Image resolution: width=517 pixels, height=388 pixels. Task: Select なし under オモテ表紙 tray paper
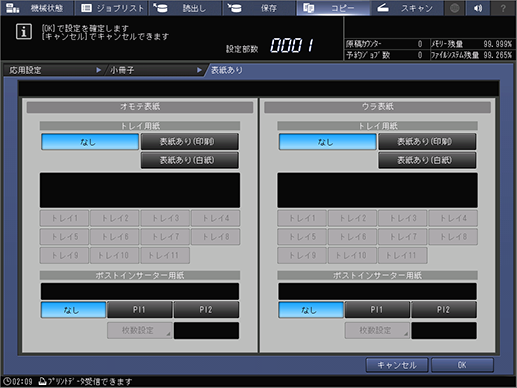point(90,142)
